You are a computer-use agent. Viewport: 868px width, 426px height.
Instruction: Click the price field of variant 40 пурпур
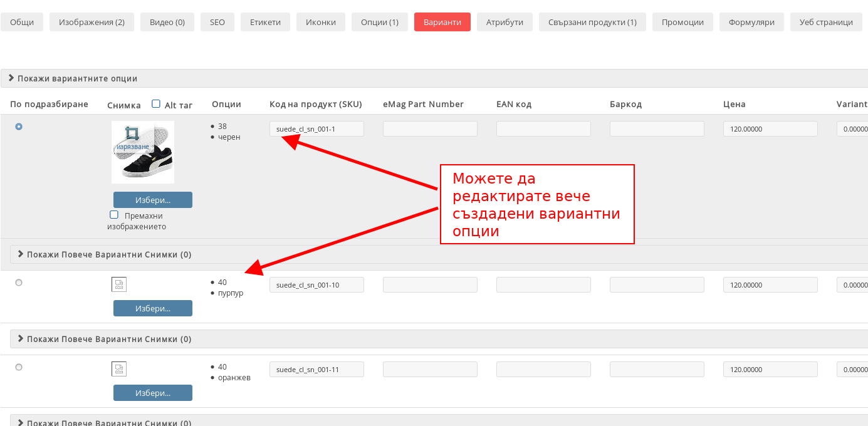point(770,284)
